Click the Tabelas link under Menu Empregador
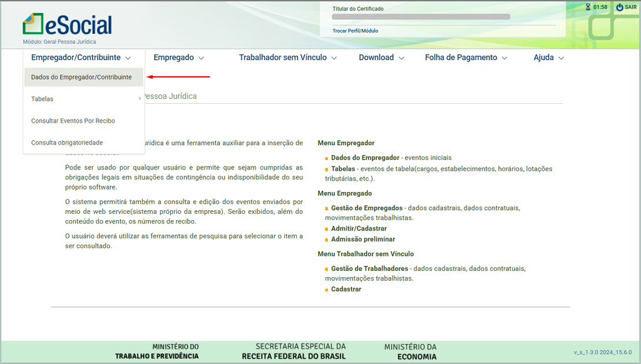641x364 pixels. (343, 169)
